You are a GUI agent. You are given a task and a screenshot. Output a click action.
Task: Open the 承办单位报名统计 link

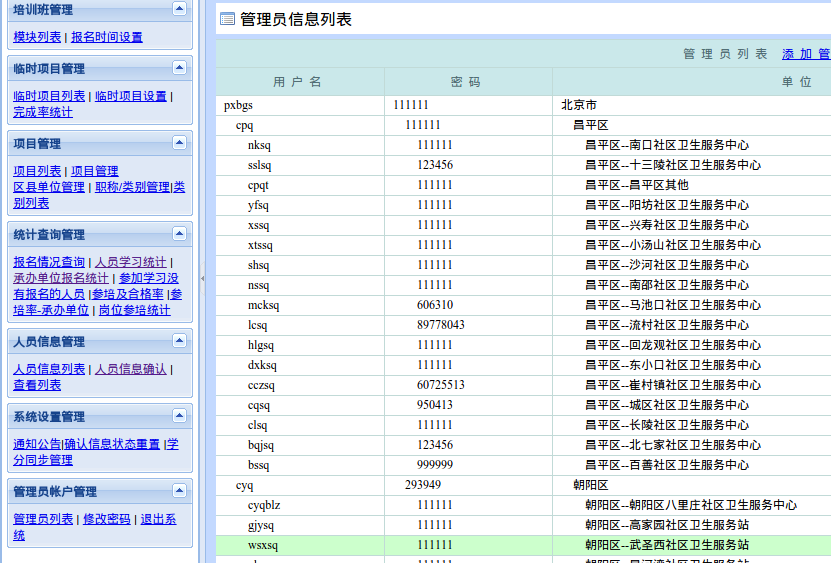point(61,278)
